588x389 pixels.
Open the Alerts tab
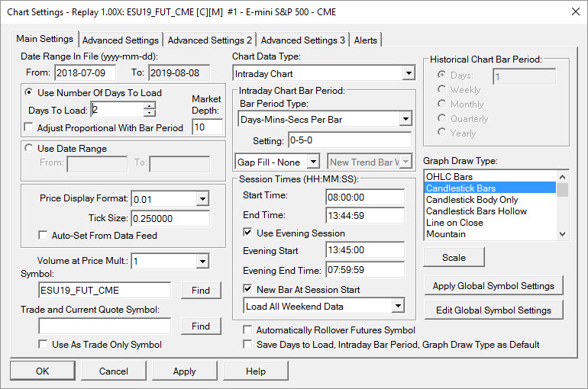pos(365,40)
